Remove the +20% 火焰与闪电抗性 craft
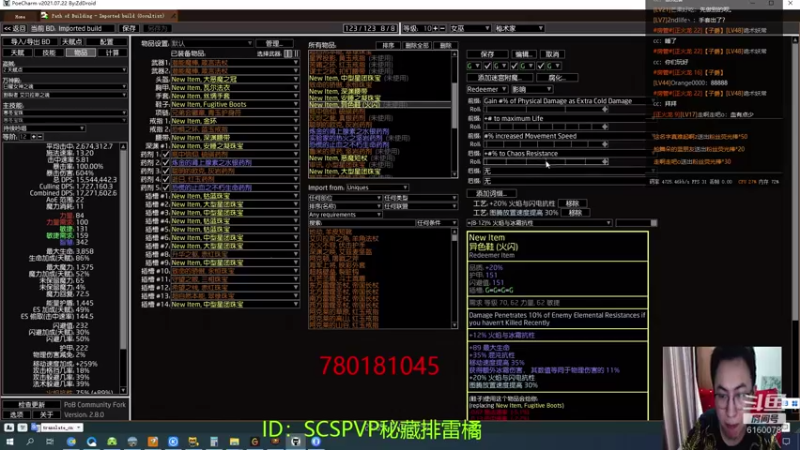This screenshot has width=800, height=450. [x=572, y=204]
